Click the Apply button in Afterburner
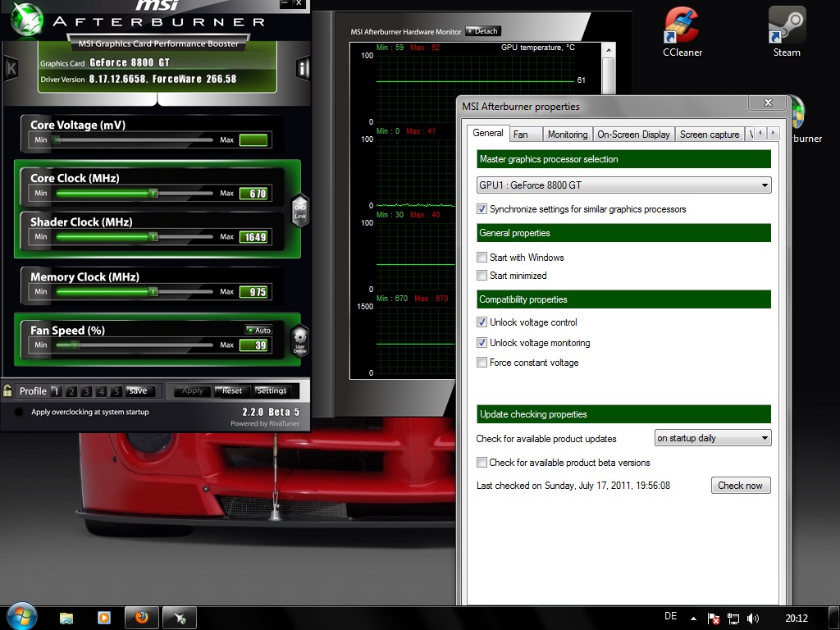Viewport: 840px width, 630px height. point(192,390)
